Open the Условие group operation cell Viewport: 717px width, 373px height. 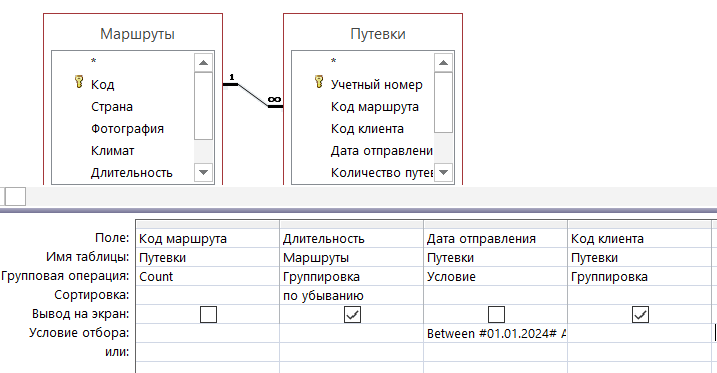point(496,276)
